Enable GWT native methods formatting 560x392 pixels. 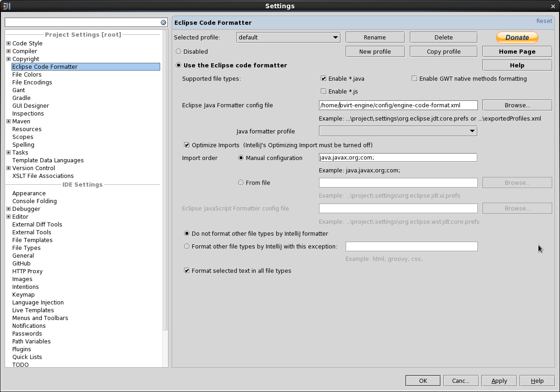414,79
